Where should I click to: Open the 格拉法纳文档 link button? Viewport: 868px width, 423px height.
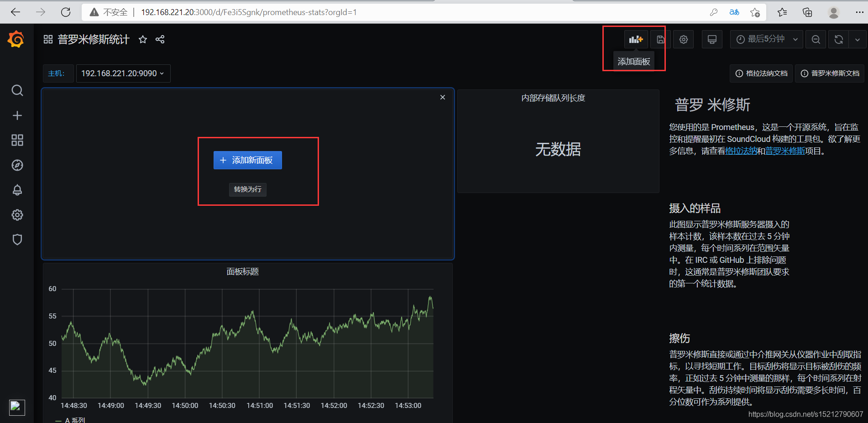coord(762,73)
